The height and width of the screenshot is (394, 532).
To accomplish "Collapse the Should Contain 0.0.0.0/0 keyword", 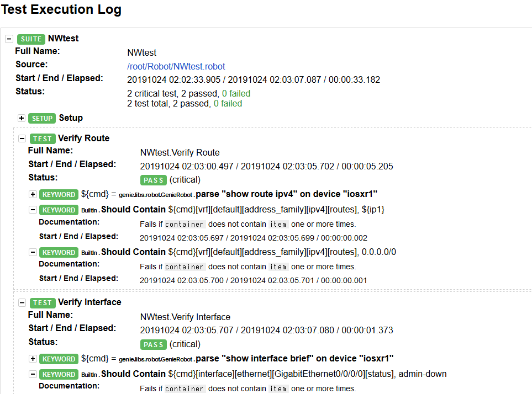I will point(33,252).
